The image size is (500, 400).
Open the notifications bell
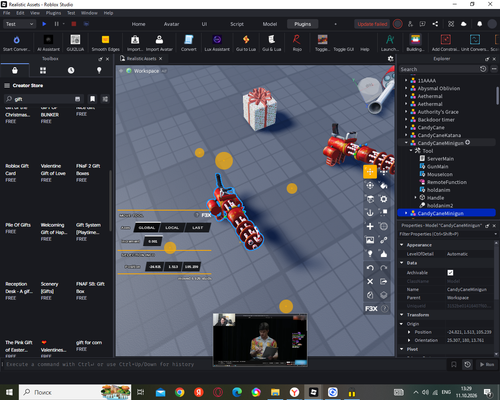[479, 24]
